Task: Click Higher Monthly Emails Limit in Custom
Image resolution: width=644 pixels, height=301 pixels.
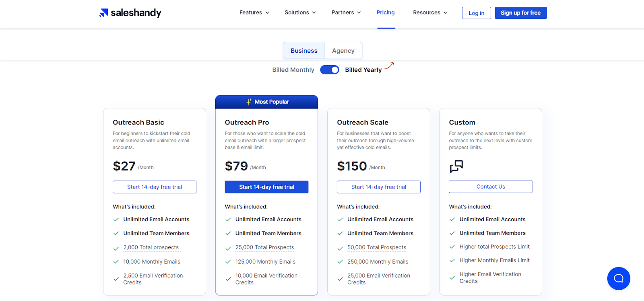Action: point(495,260)
